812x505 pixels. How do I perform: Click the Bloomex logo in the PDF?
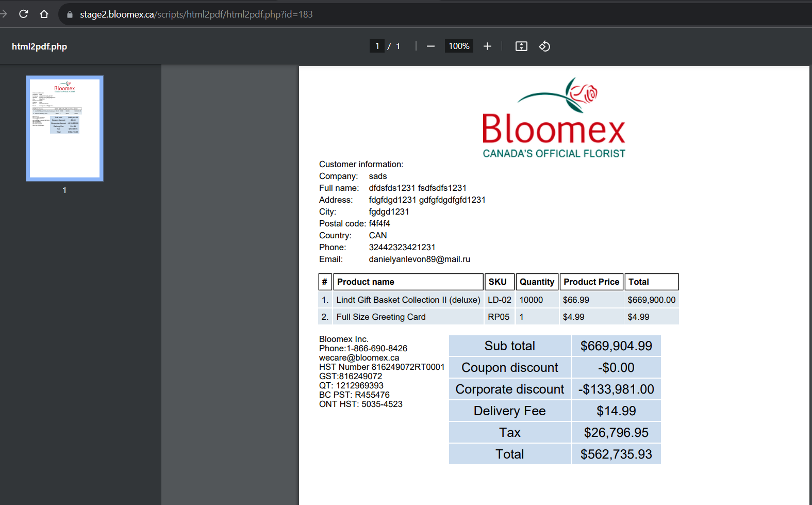554,118
